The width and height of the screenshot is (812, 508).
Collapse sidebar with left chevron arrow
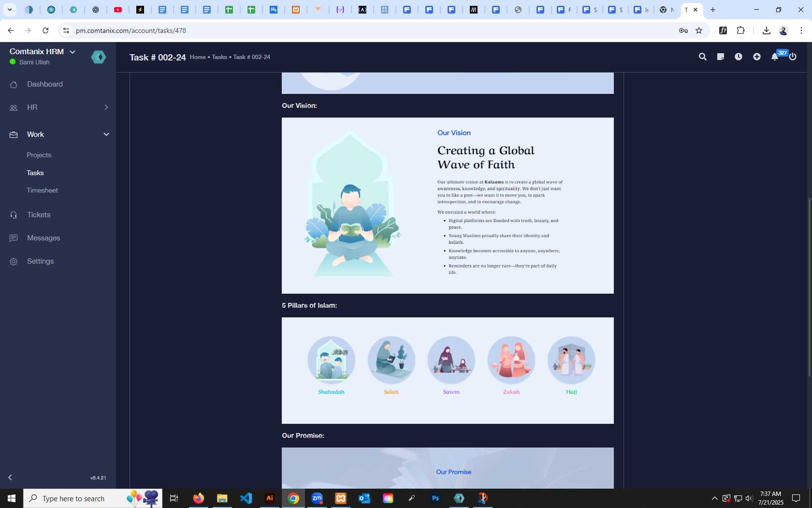pyautogui.click(x=10, y=478)
